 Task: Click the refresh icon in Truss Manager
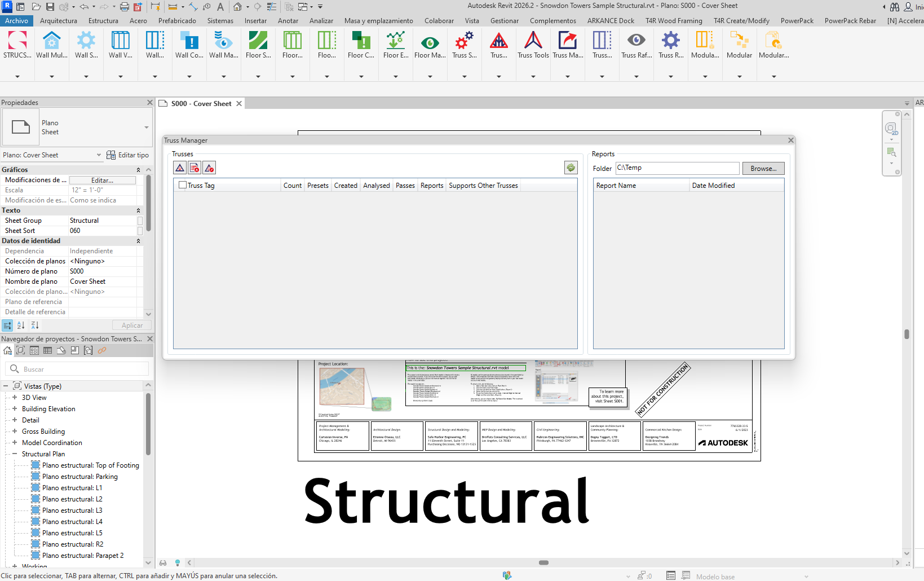click(x=571, y=168)
